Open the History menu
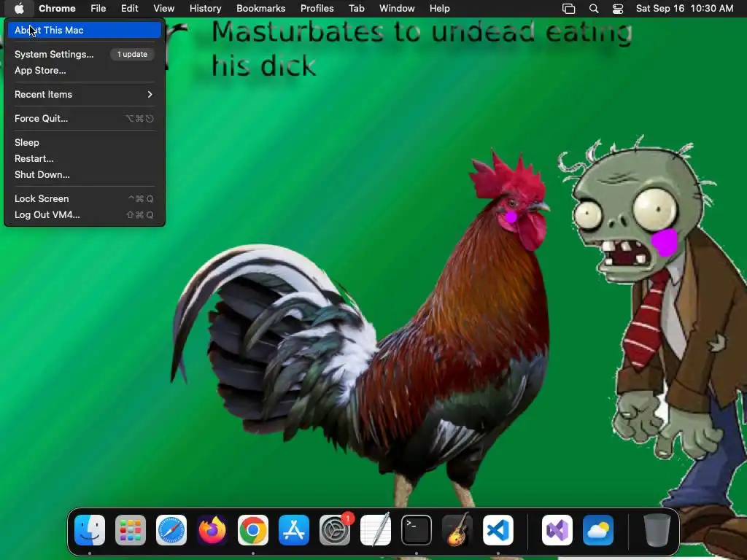This screenshot has width=747, height=560. click(x=205, y=9)
